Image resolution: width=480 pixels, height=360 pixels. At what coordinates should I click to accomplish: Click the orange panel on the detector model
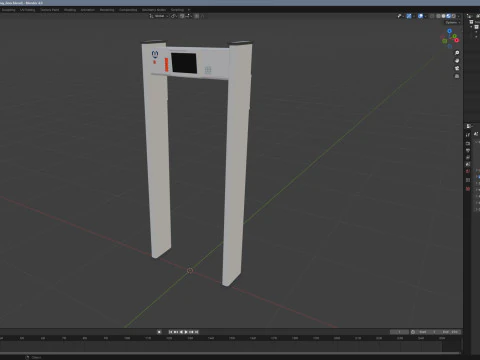166,64
